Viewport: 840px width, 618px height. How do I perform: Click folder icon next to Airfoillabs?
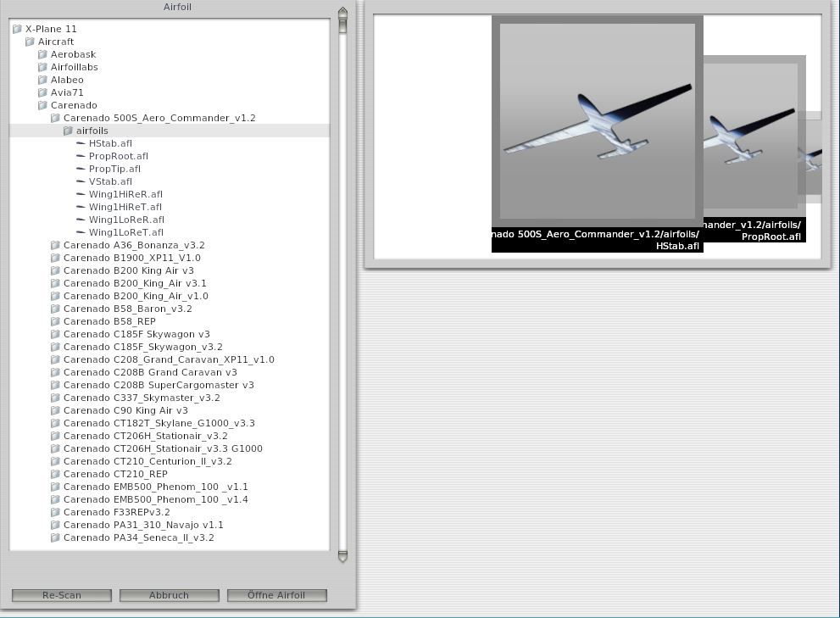point(42,67)
